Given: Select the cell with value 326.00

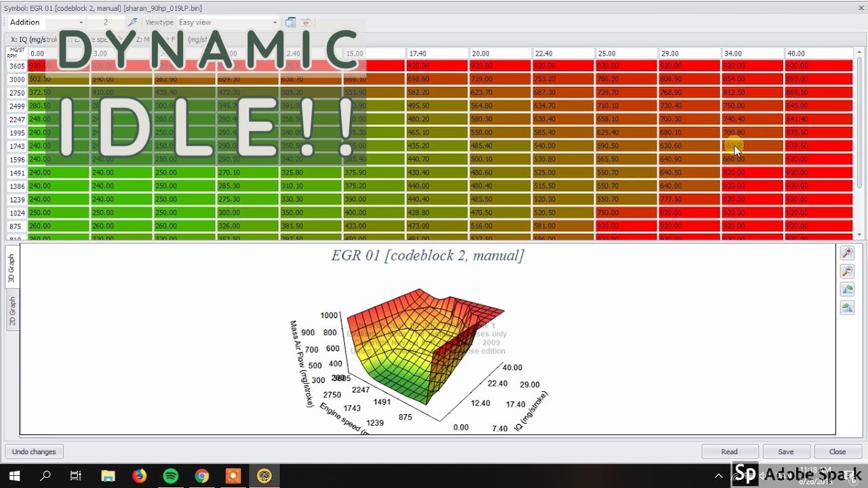Looking at the screenshot, I should (x=248, y=226).
